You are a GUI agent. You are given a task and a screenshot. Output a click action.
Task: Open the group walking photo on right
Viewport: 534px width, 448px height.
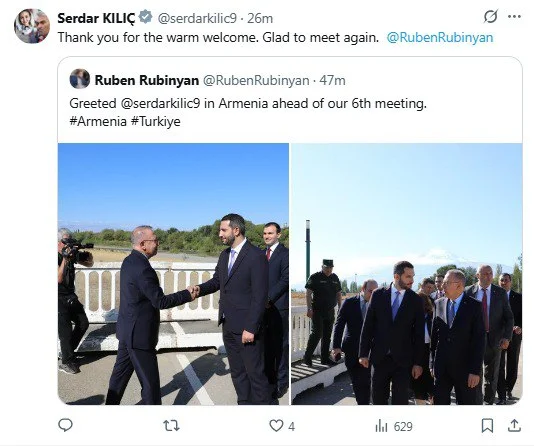407,274
